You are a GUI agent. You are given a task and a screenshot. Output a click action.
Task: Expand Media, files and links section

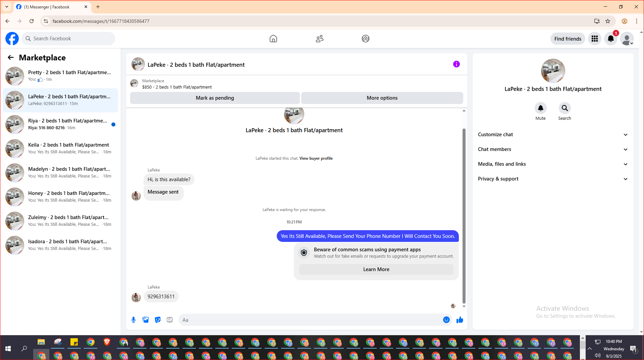click(x=553, y=164)
